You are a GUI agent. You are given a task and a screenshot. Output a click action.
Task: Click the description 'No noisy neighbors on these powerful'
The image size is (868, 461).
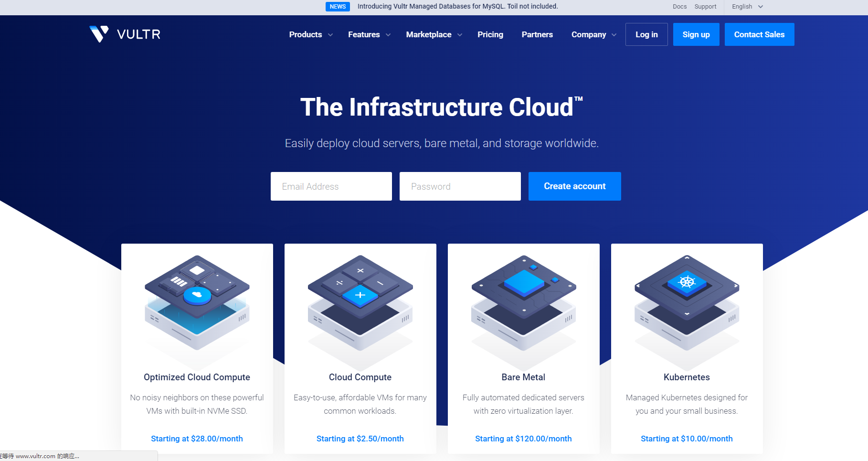197,397
